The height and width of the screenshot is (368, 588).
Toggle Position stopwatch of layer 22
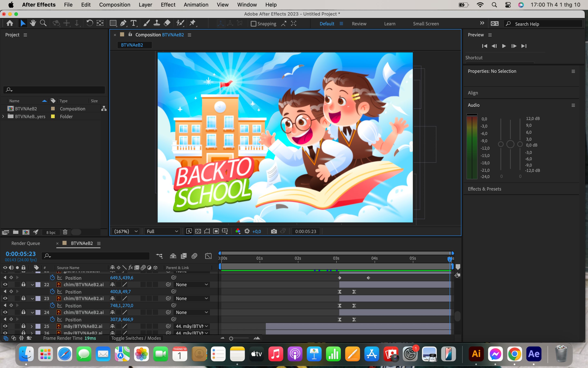[x=52, y=292]
